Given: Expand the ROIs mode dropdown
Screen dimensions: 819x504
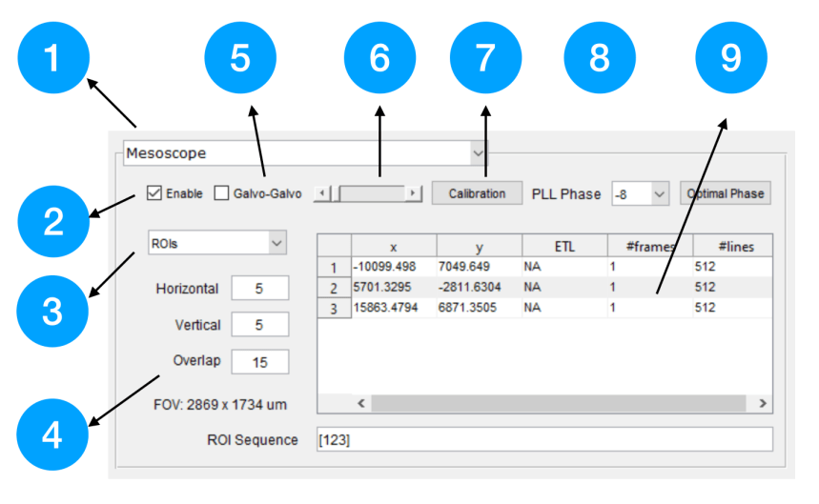Looking at the screenshot, I should point(276,243).
